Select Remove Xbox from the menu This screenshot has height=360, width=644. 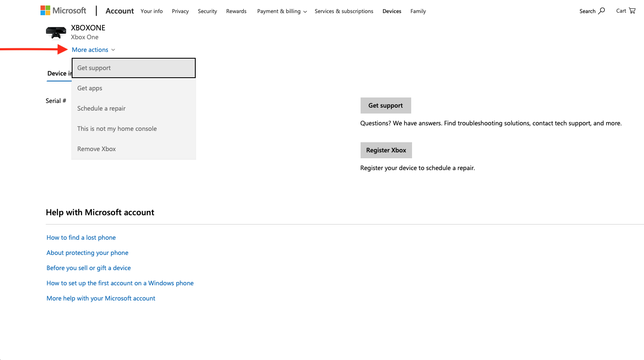point(134,149)
